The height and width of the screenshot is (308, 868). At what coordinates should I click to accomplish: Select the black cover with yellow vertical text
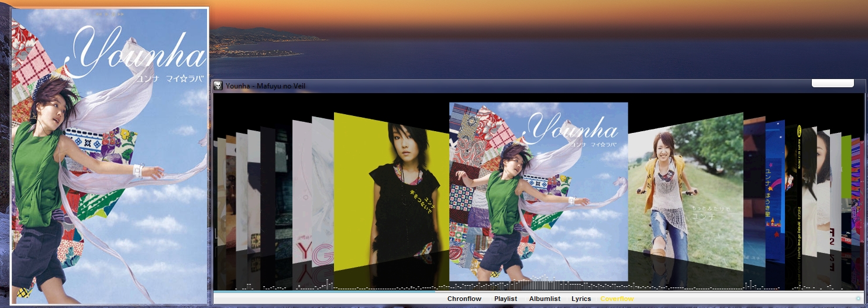pyautogui.click(x=793, y=193)
